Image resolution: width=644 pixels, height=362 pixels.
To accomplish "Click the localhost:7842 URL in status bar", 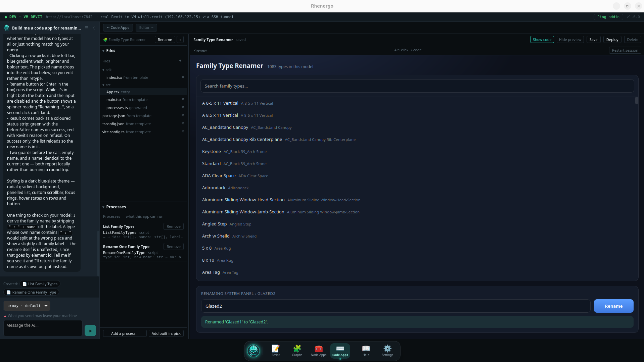I will (x=69, y=17).
